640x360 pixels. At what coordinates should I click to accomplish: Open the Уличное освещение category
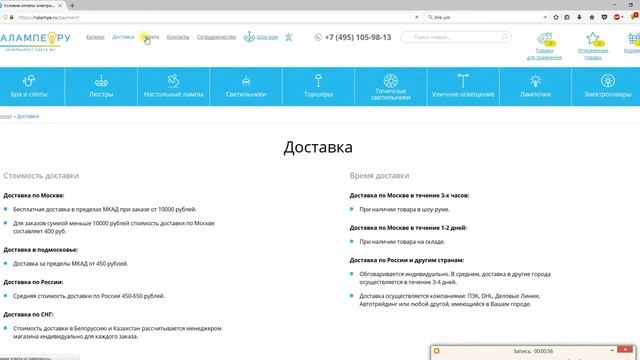coord(463,87)
